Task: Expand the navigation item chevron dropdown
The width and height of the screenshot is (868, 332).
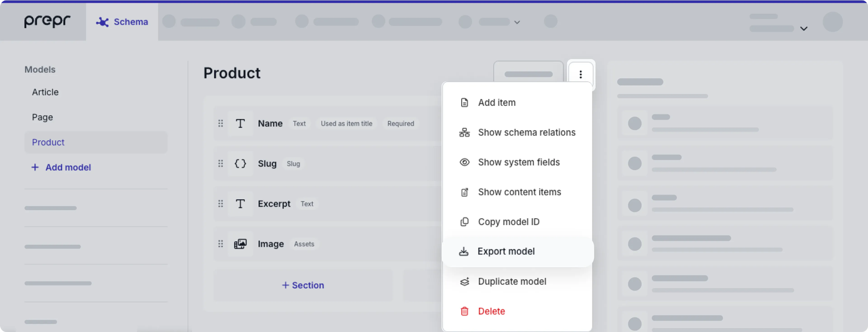Action: 517,22
